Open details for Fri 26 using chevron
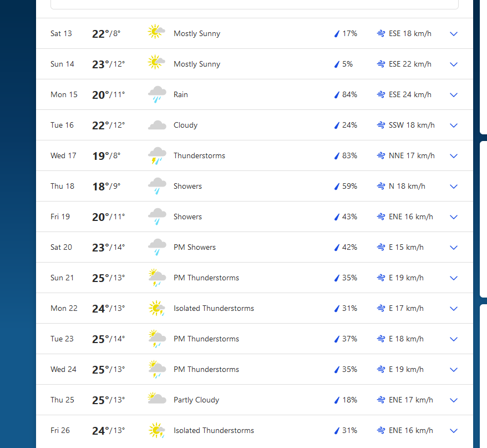 454,431
